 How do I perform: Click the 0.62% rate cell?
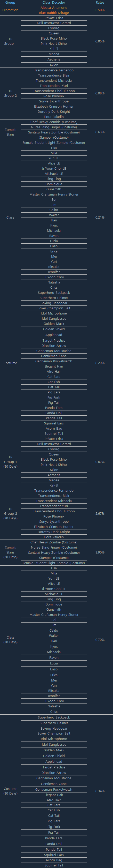pos(100,462)
